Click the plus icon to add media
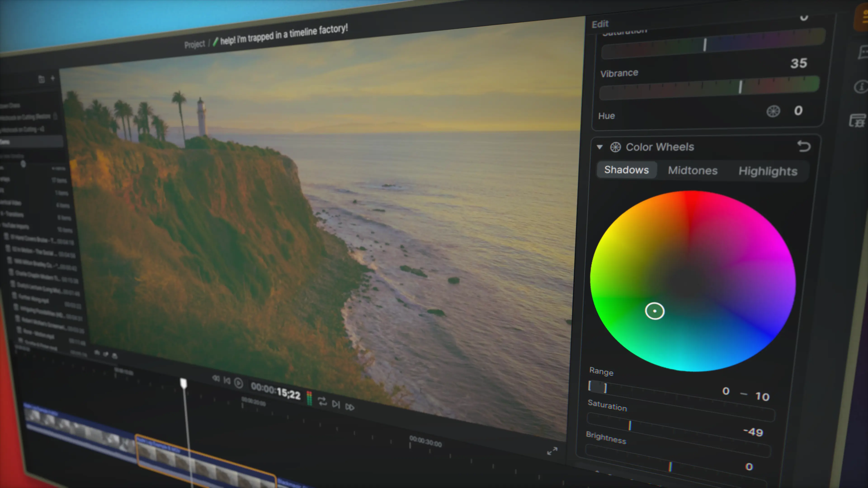The width and height of the screenshot is (868, 488). point(53,78)
